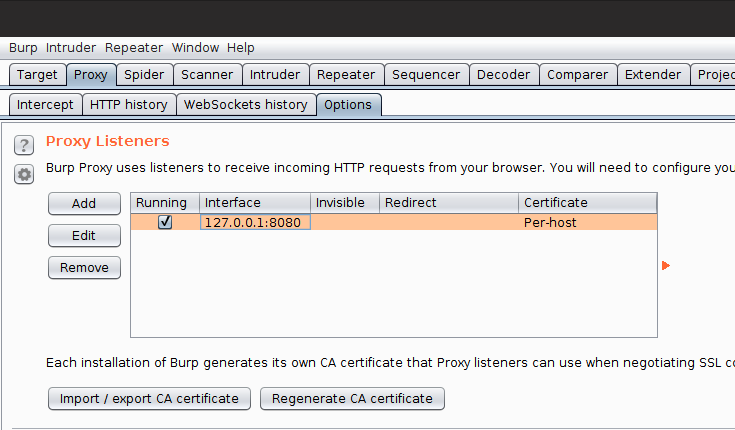Click the Running column header
The width and height of the screenshot is (735, 430).
165,203
